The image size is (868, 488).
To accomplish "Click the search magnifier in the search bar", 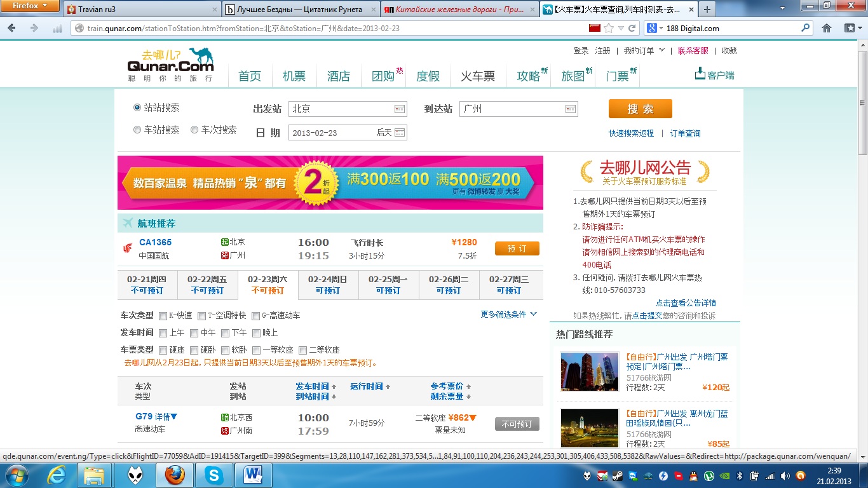I will (806, 28).
